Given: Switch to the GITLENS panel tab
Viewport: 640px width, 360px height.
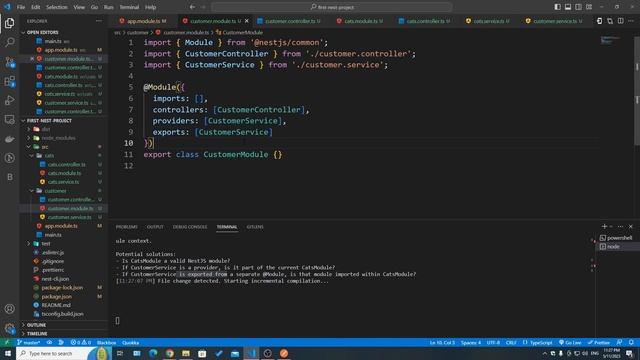Looking at the screenshot, I should (x=255, y=227).
